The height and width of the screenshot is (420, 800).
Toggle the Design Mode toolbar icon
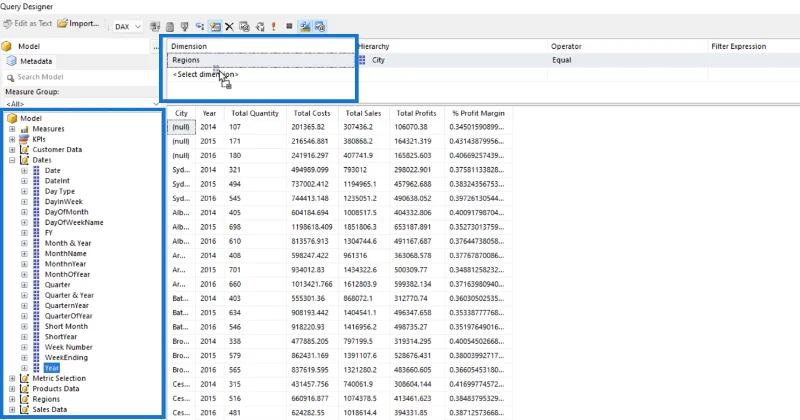point(305,27)
